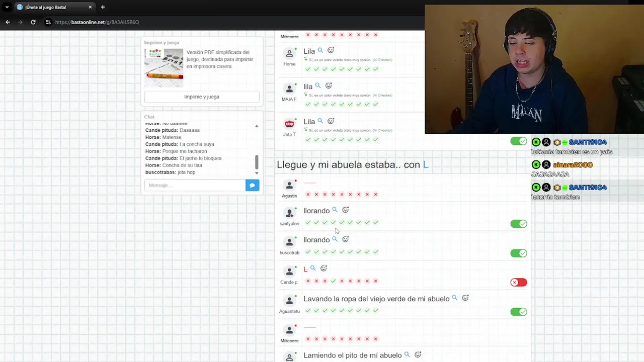Screen dimensions: 644x362
Task: Toggle approval for Aguantetu's Lavando la ropa answer
Action: click(x=518, y=312)
